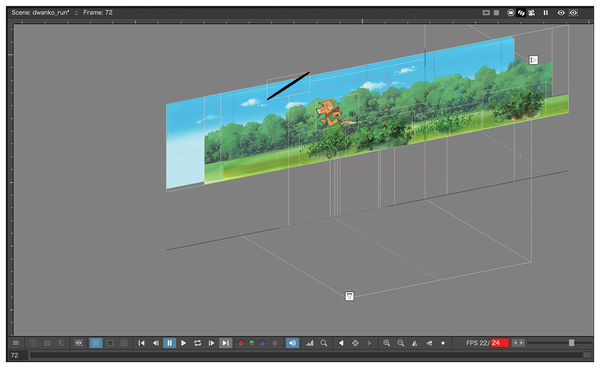The width and height of the screenshot is (600, 368).
Task: Increase FPS with right arrow
Action: click(x=521, y=343)
